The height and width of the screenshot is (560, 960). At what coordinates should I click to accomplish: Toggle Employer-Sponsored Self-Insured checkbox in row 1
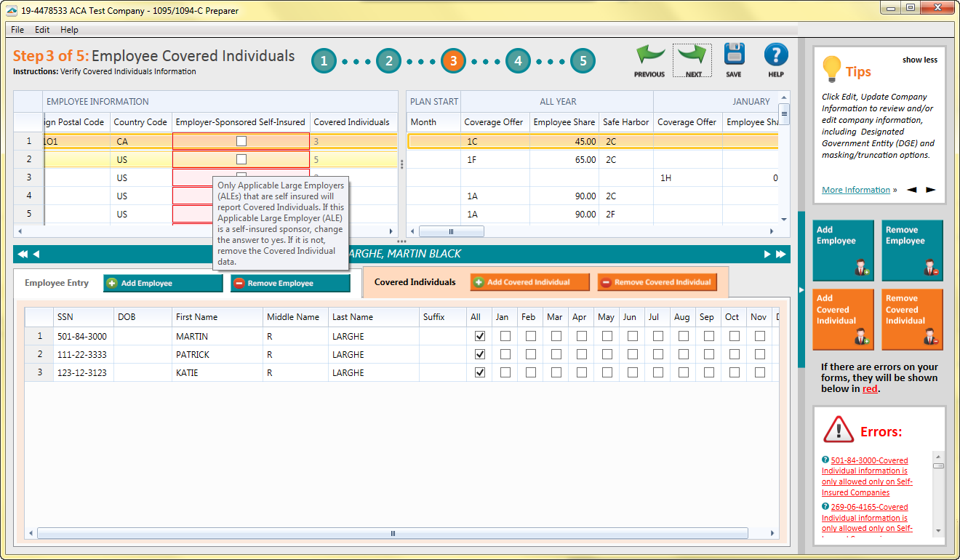[x=241, y=141]
